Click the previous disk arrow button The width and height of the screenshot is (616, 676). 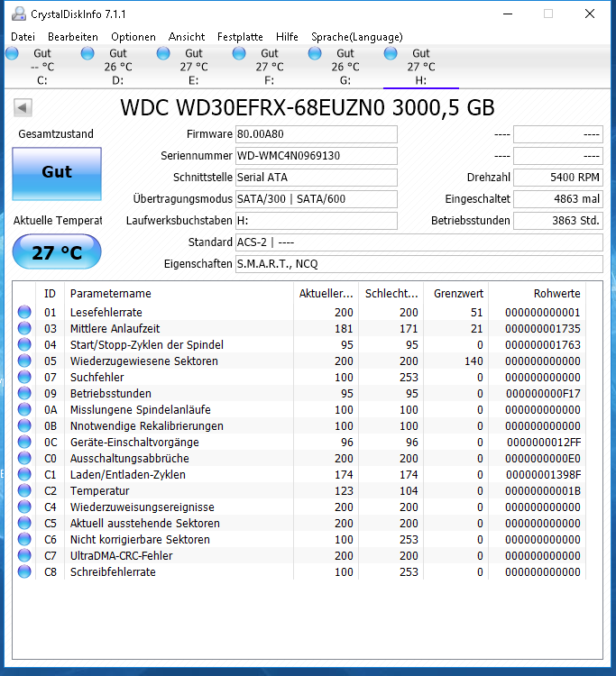point(23,108)
